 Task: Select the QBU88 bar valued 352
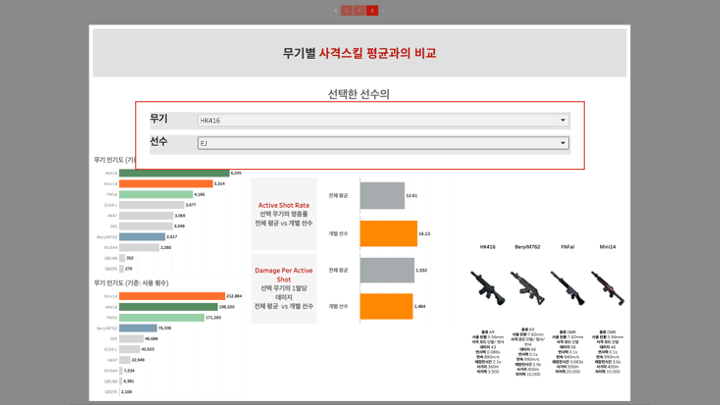click(x=122, y=258)
